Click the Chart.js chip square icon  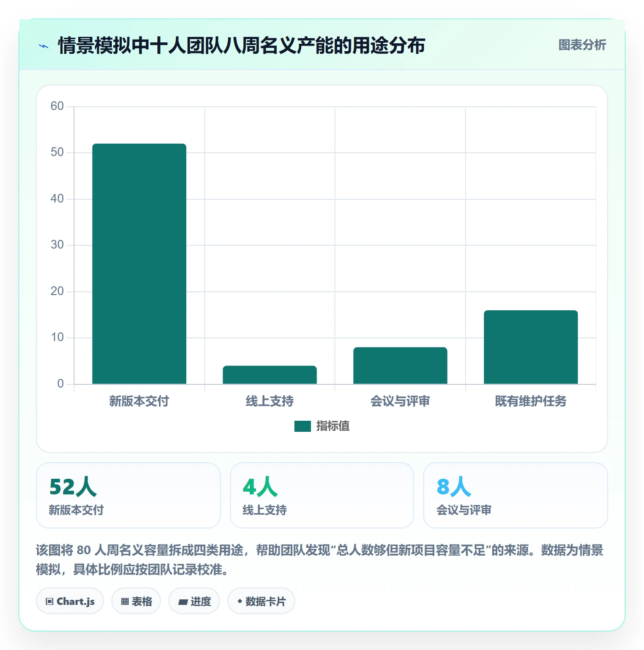(50, 601)
